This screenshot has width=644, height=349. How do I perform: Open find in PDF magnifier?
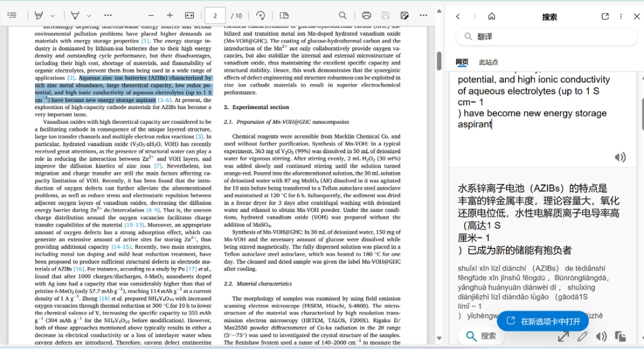point(342,16)
